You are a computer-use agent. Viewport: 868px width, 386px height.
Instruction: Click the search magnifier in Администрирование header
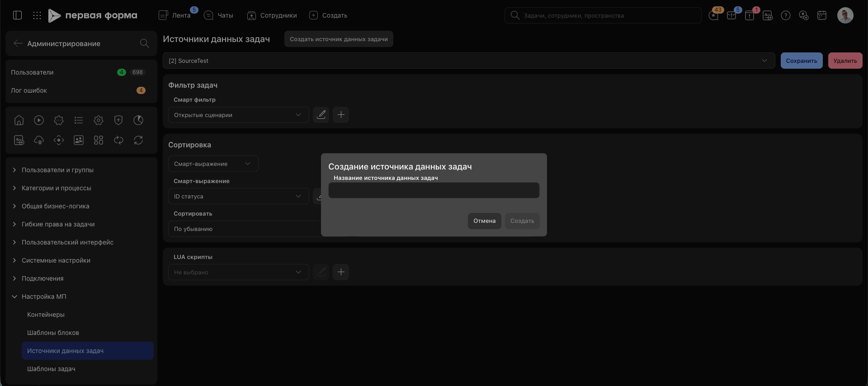click(144, 43)
